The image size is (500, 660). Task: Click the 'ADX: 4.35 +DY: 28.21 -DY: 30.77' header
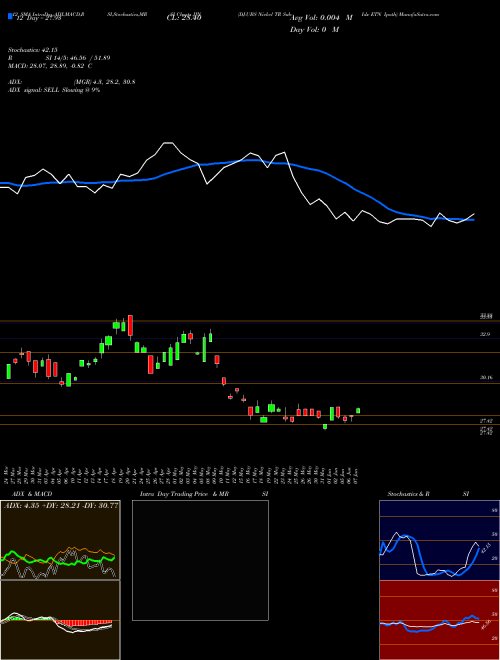pos(61,505)
